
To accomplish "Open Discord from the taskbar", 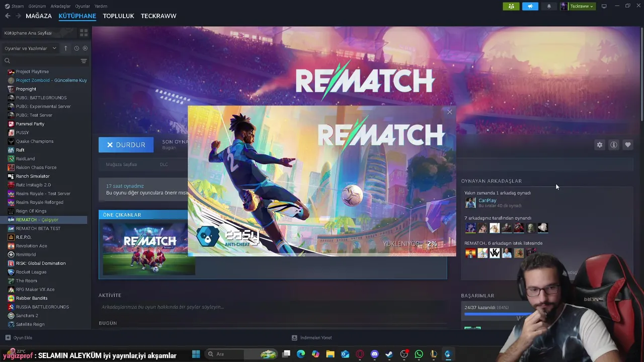I will [374, 354].
